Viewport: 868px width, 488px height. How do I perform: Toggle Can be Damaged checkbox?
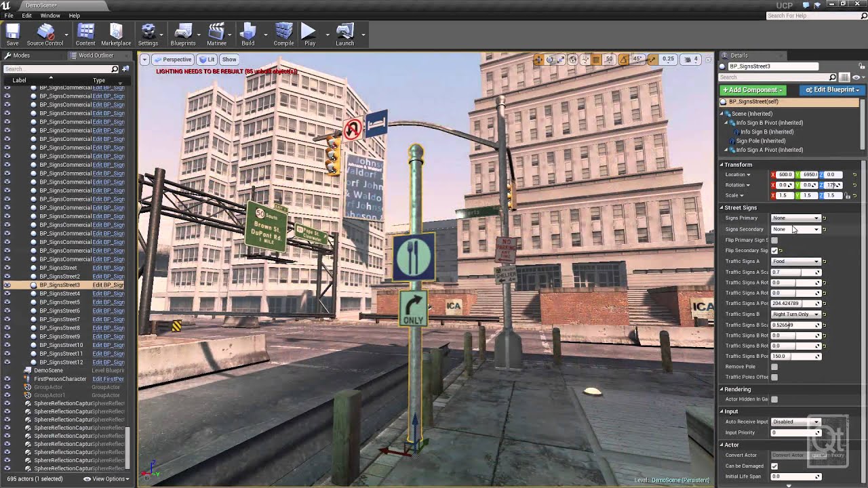point(774,466)
